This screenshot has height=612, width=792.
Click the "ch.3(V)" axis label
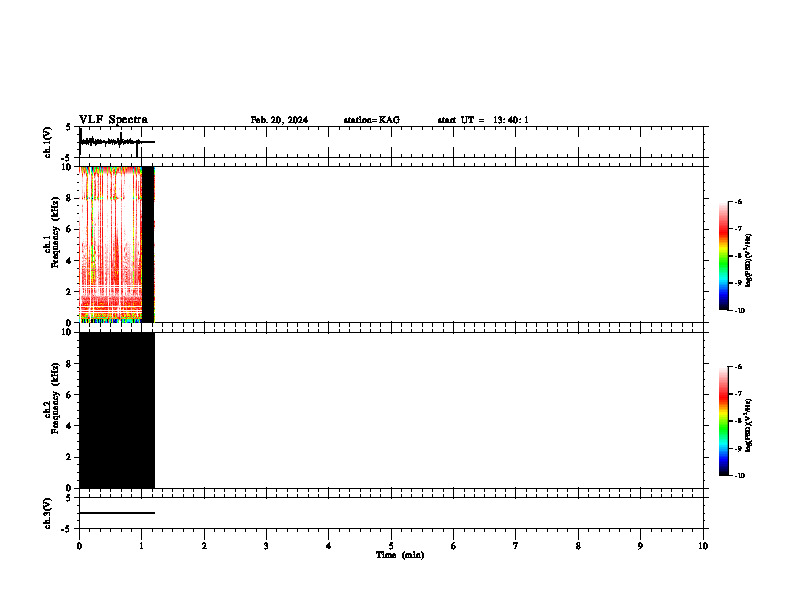point(47,513)
